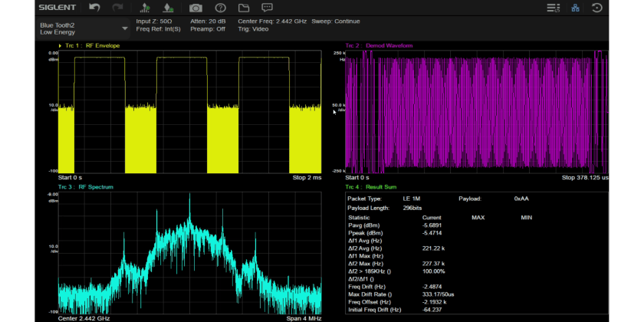The image size is (644, 322).
Task: Select Trc 2 Demod Waveform trace title
Action: point(379,45)
